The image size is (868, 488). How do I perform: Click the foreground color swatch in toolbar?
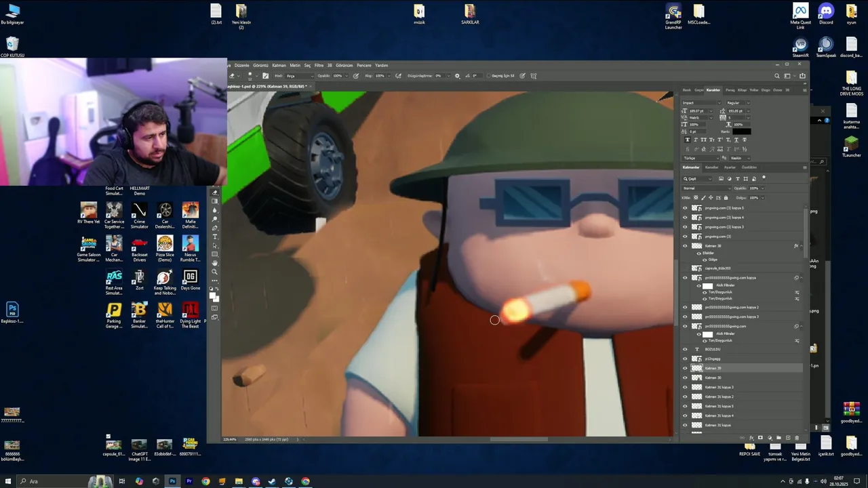pos(213,295)
